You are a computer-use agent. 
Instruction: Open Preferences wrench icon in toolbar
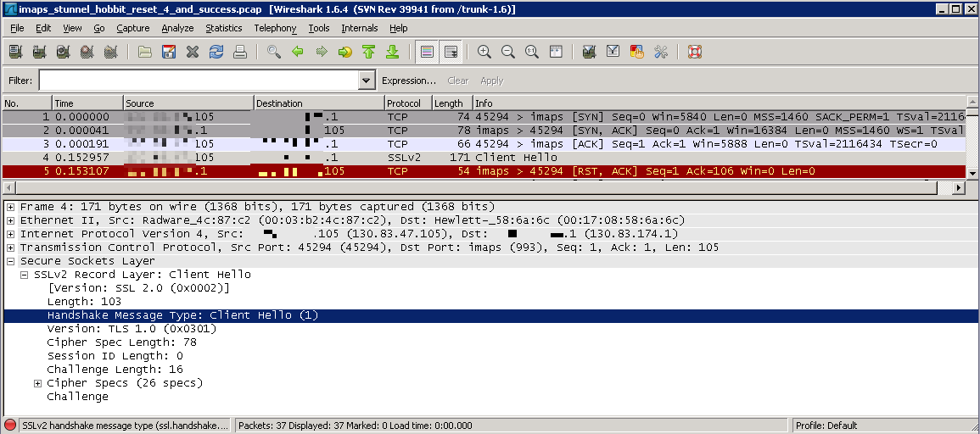pyautogui.click(x=661, y=52)
